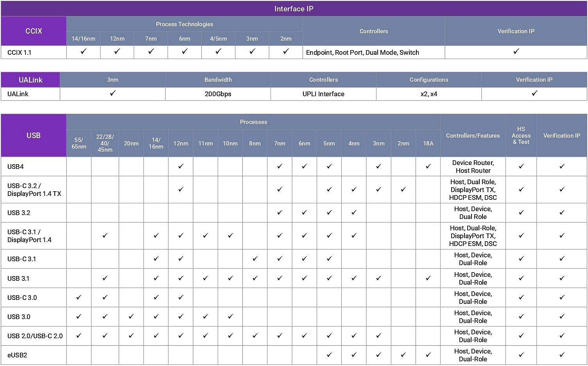588x366 pixels.
Task: Click the CCIX 1.1 Verification IP checkmark
Action: click(516, 52)
